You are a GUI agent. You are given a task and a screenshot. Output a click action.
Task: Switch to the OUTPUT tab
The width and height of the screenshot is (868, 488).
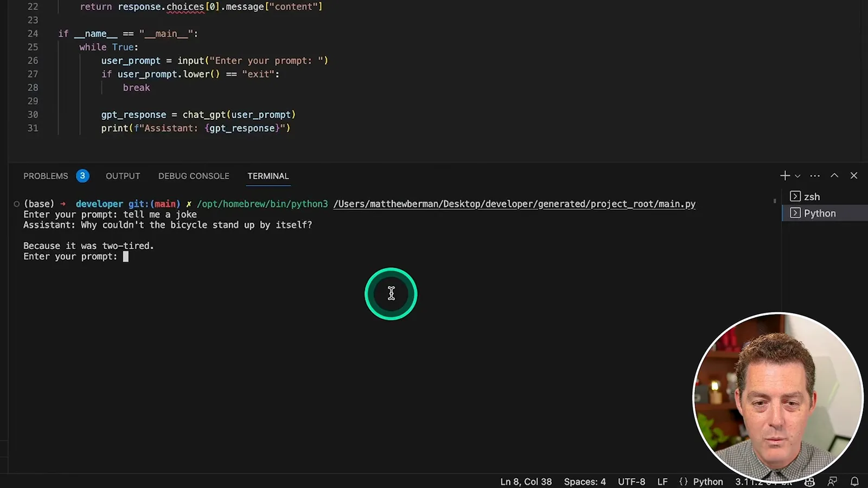[x=123, y=176]
